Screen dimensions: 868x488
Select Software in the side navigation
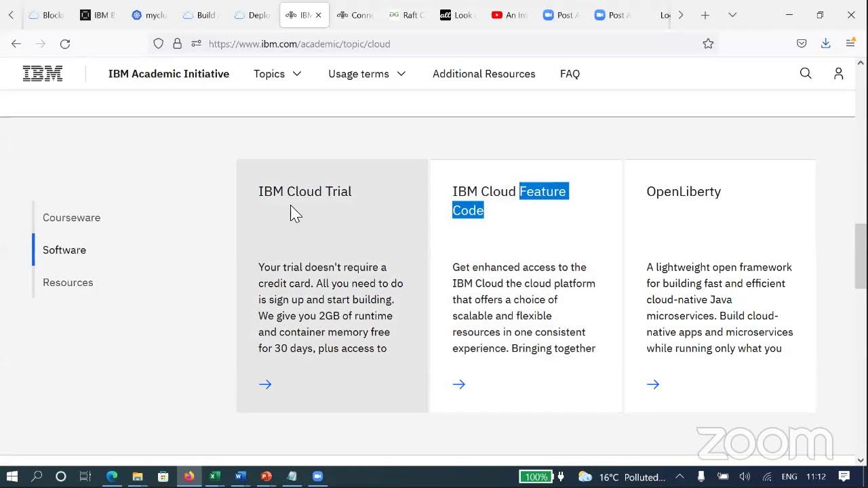click(x=64, y=250)
